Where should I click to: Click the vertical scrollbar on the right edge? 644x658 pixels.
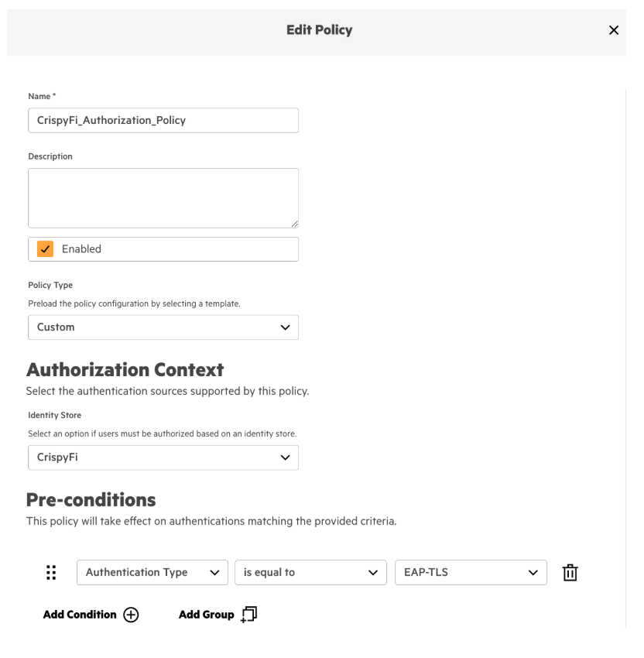(x=625, y=356)
